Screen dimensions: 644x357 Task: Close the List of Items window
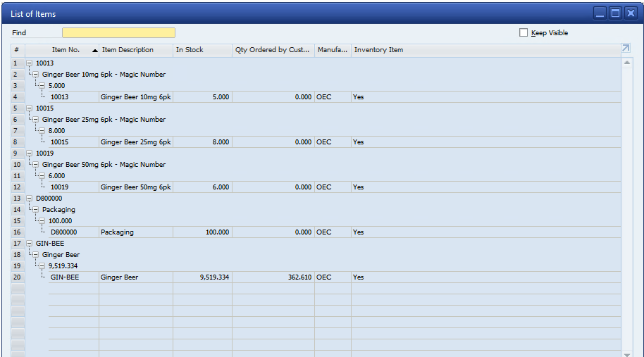(x=631, y=13)
